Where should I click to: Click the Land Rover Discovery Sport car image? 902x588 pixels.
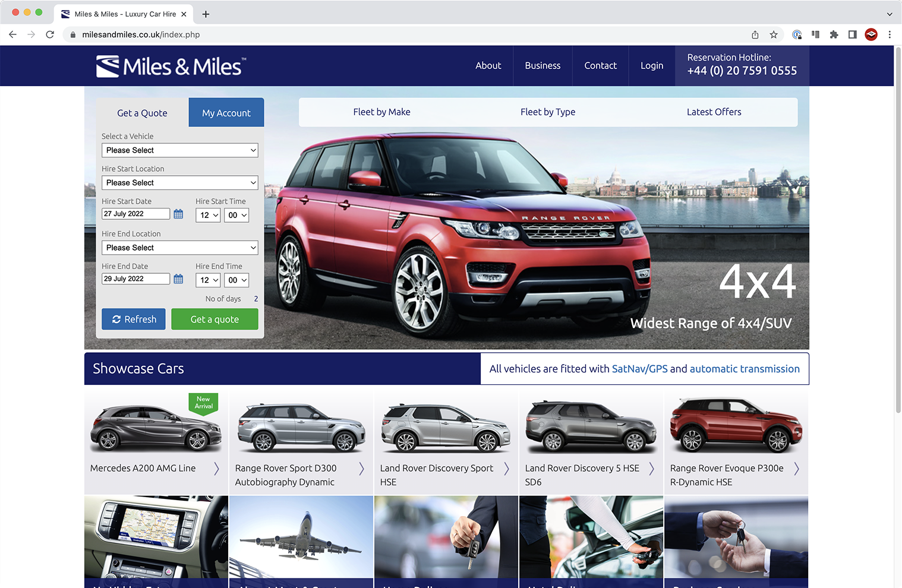click(446, 428)
